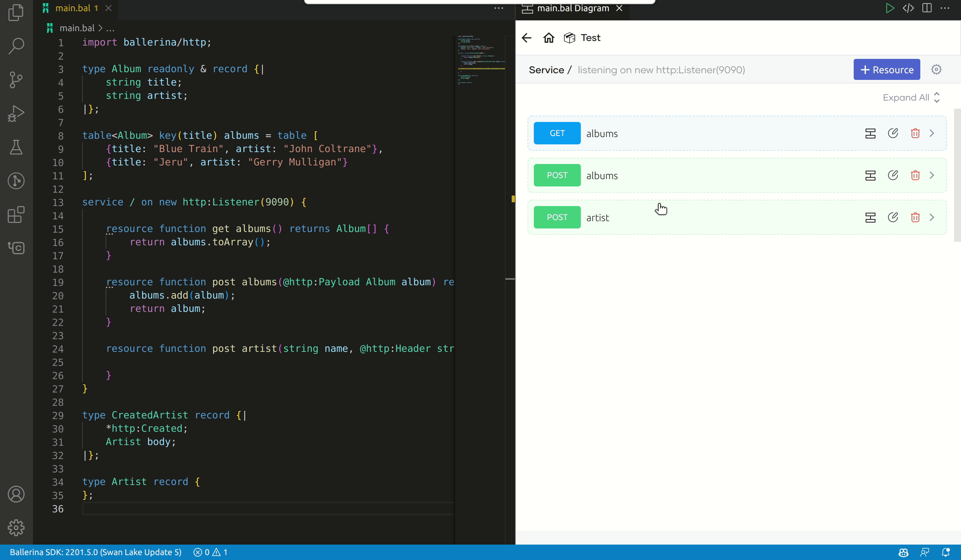This screenshot has width=961, height=560.
Task: Go to diagram home
Action: (549, 38)
